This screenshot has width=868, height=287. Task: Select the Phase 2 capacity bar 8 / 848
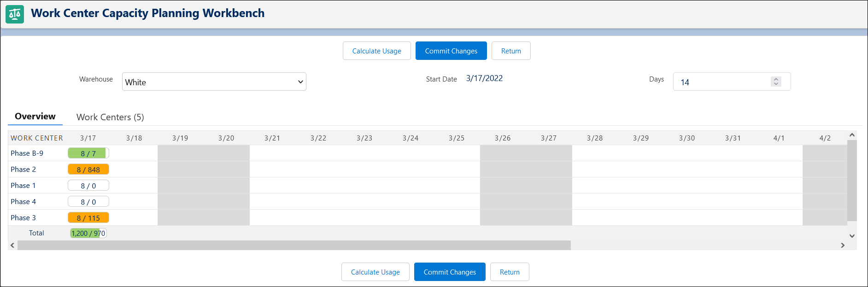click(x=88, y=170)
